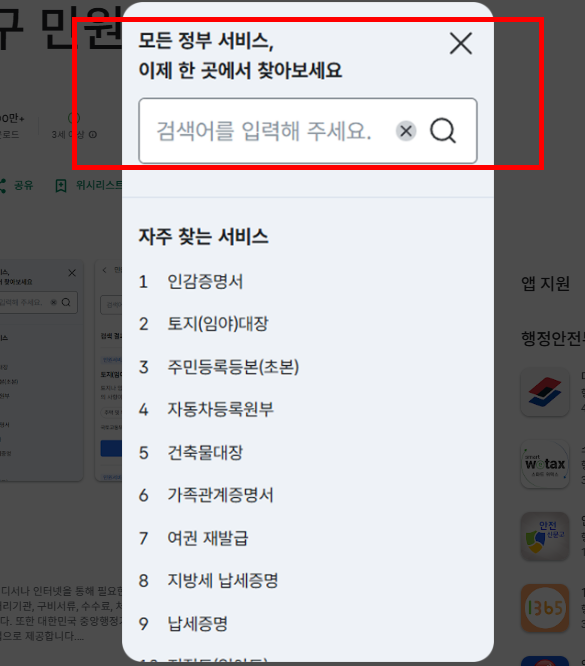Click the age rating info icon
The width and height of the screenshot is (585, 666).
tap(93, 135)
